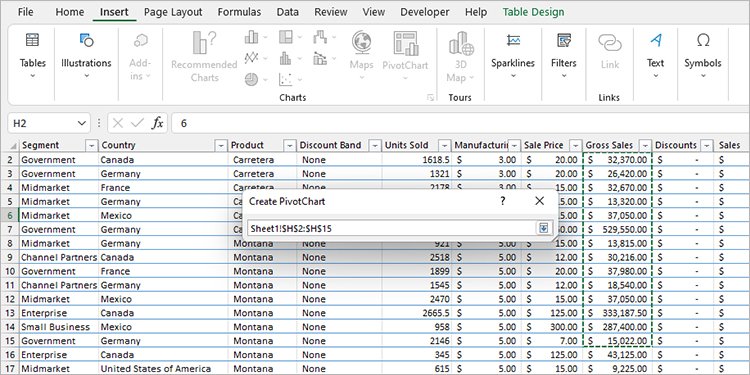Open the Discount Band filter dropdown
Viewport: 750px width, 375px height.
(375, 145)
